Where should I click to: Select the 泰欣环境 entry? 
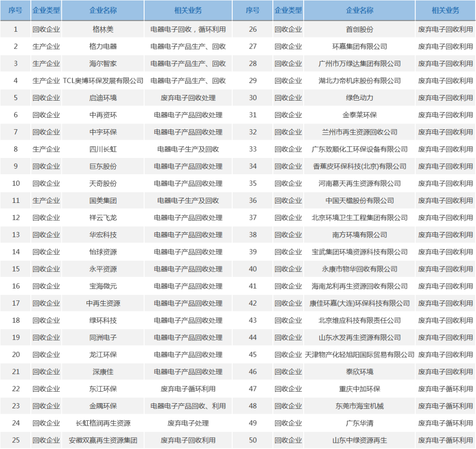click(x=360, y=371)
